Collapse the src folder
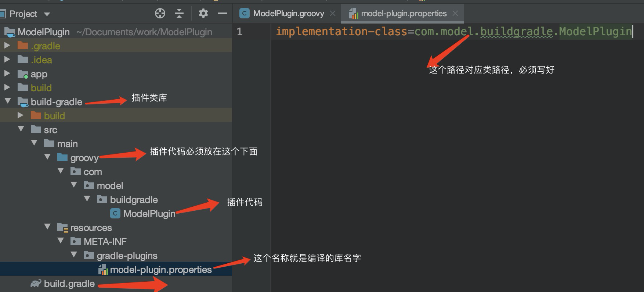This screenshot has height=292, width=644. [x=21, y=129]
